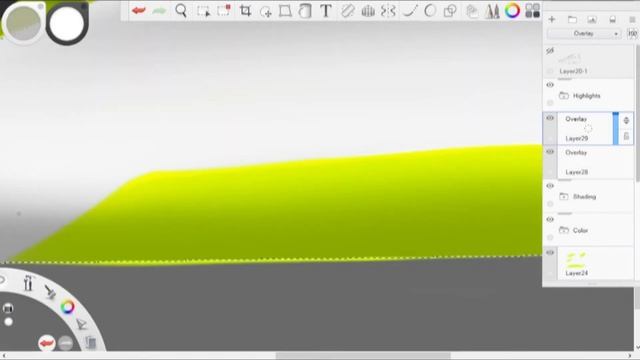Click the grey redo button in the lagoon
The image size is (640, 360).
(66, 343)
